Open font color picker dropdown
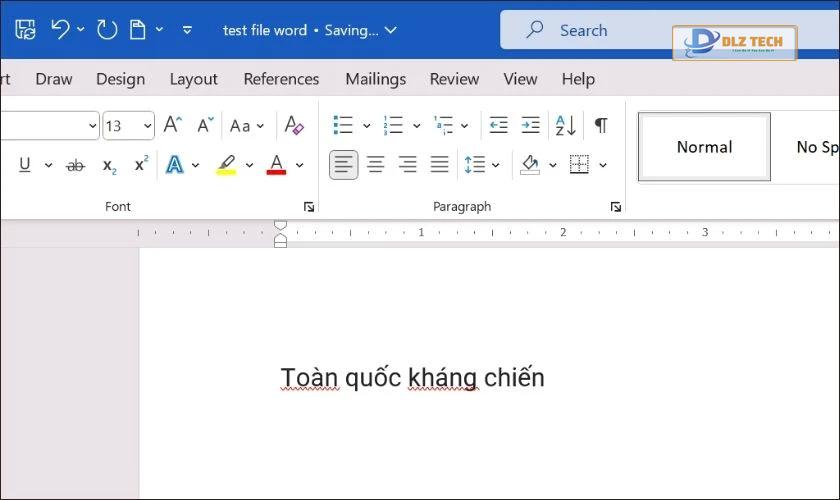Screen dimensions: 840x500 click(299, 165)
